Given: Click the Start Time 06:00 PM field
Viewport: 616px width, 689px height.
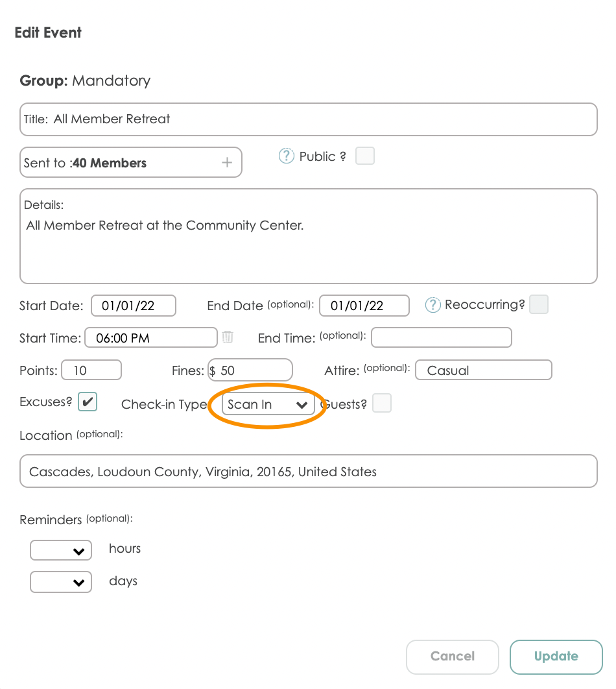Looking at the screenshot, I should (x=151, y=337).
